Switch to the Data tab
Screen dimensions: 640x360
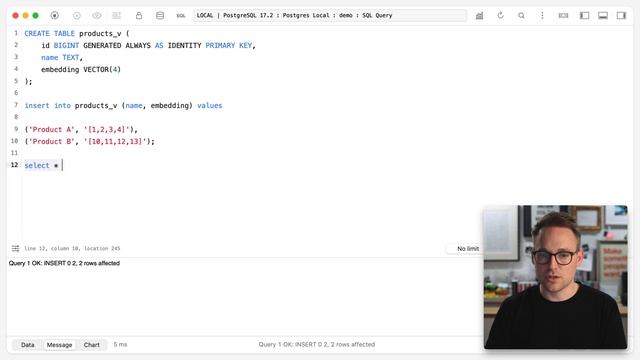pos(28,345)
